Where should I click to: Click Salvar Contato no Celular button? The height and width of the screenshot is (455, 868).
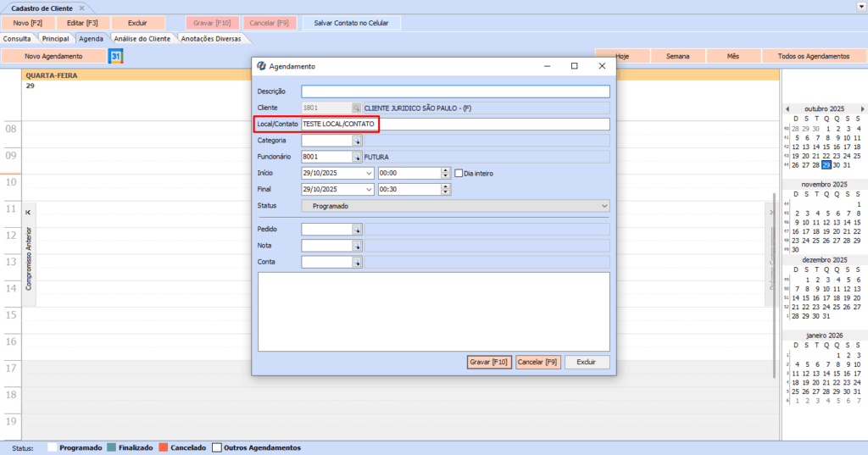pos(351,23)
